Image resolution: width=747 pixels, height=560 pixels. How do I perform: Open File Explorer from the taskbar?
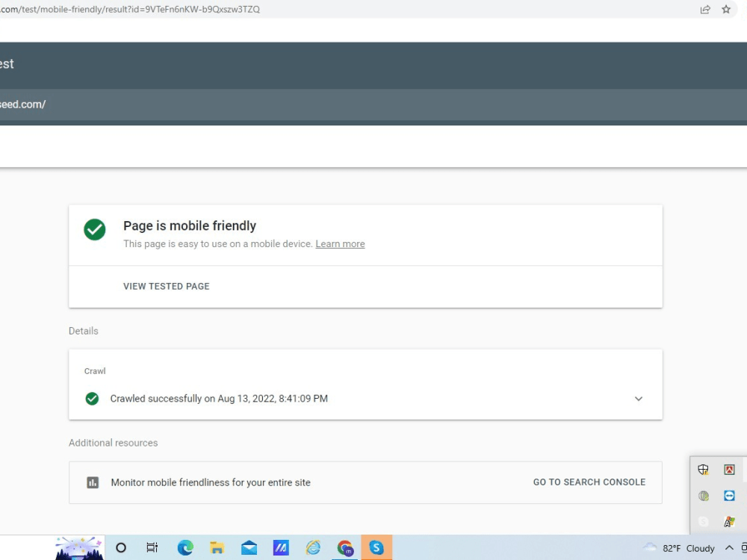pos(217,547)
